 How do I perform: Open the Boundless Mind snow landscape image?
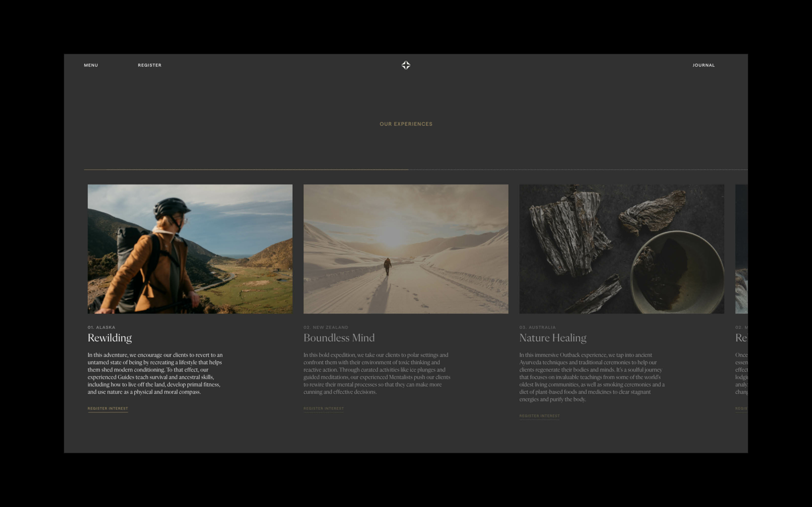(406, 249)
